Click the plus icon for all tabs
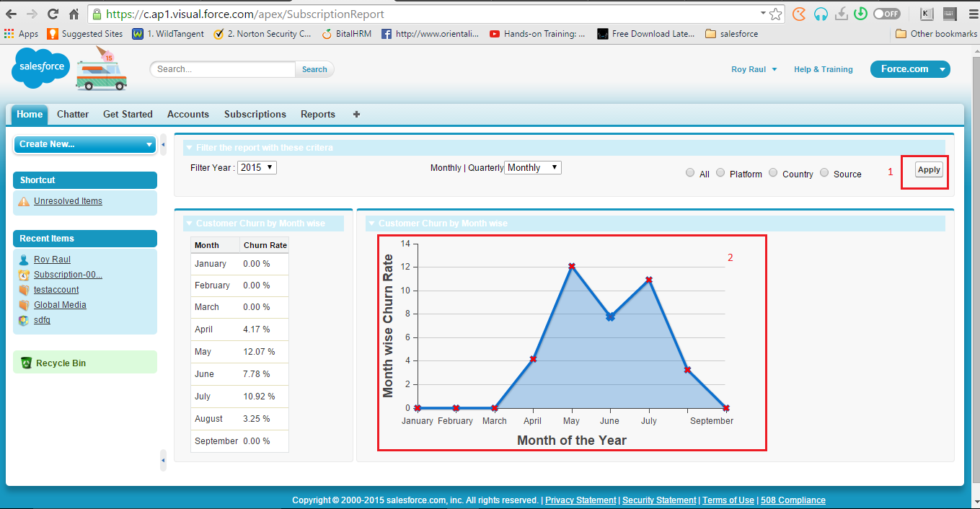 pos(356,114)
